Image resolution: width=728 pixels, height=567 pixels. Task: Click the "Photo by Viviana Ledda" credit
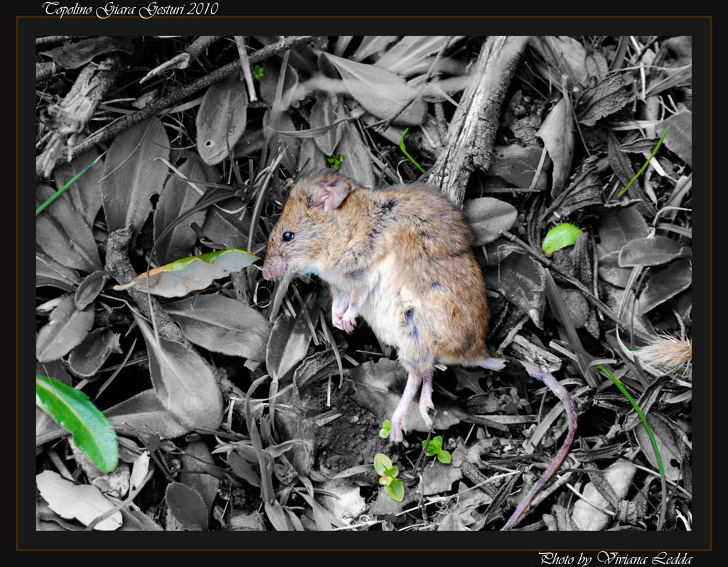point(615,558)
